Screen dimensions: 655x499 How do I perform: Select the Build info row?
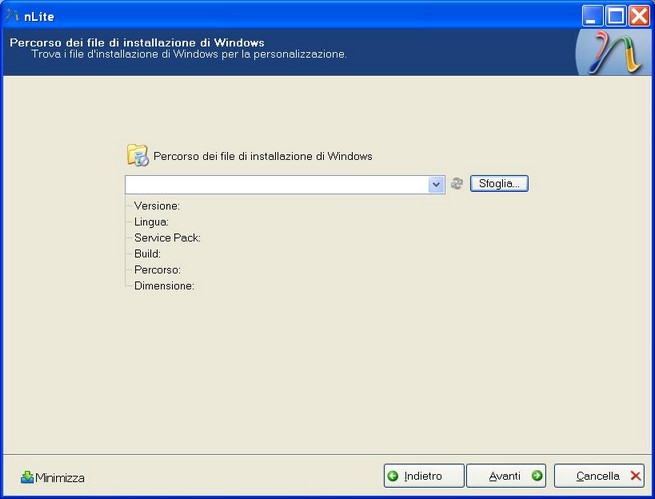point(148,254)
